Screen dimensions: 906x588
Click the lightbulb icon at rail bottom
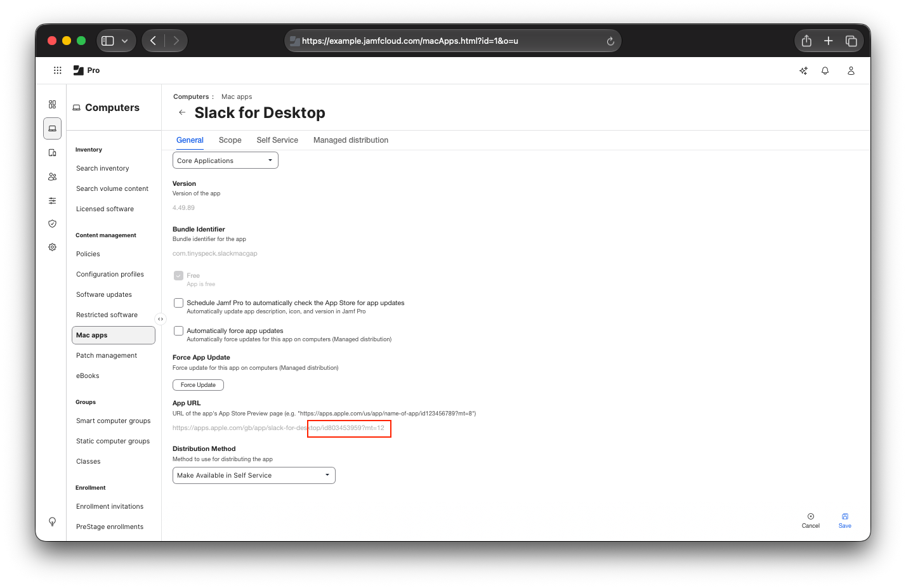(52, 521)
